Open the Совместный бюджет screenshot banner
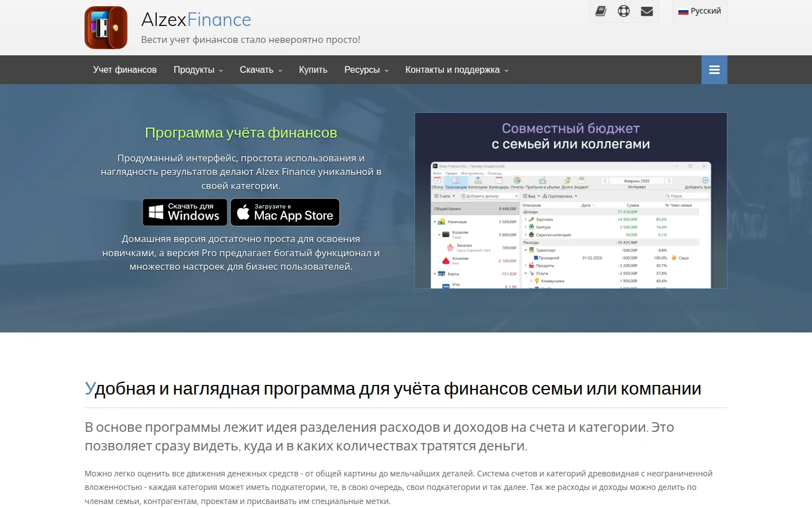Viewport: 812px width, 508px height. [x=571, y=200]
